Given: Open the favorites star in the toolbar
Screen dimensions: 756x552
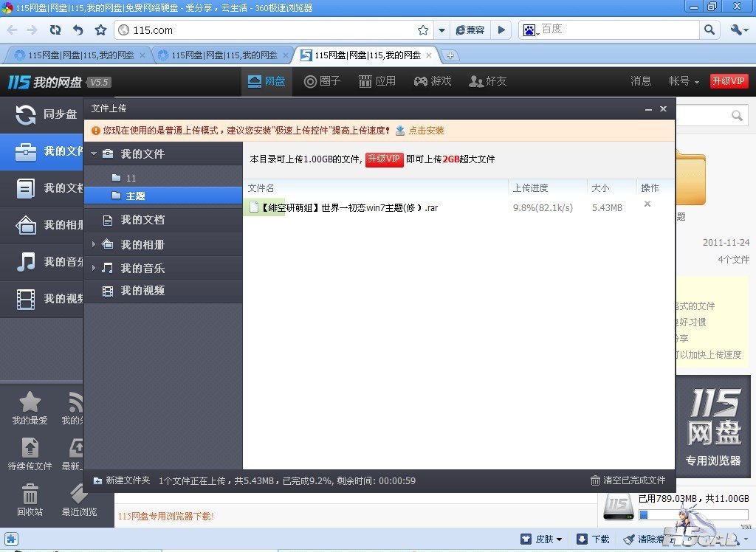Looking at the screenshot, I should coord(100,30).
